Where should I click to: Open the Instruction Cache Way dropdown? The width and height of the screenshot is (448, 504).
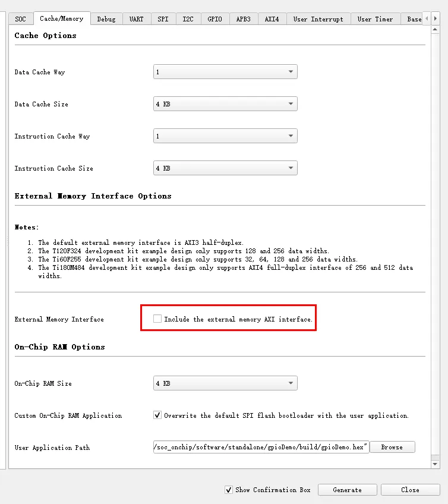(225, 136)
